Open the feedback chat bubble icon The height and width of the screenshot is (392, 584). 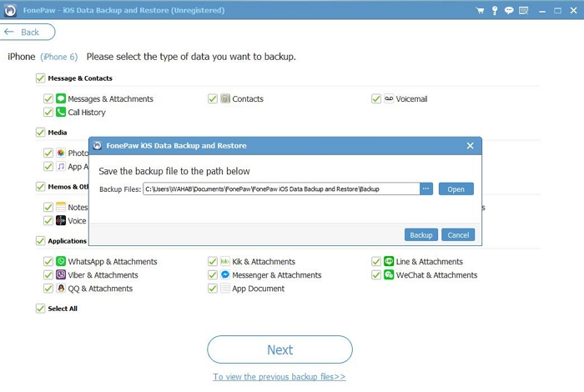tap(509, 10)
